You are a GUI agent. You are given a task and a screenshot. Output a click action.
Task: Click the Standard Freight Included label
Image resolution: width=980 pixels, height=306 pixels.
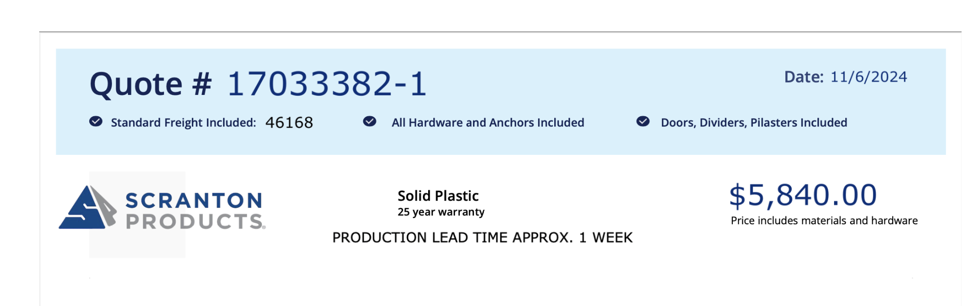click(183, 122)
